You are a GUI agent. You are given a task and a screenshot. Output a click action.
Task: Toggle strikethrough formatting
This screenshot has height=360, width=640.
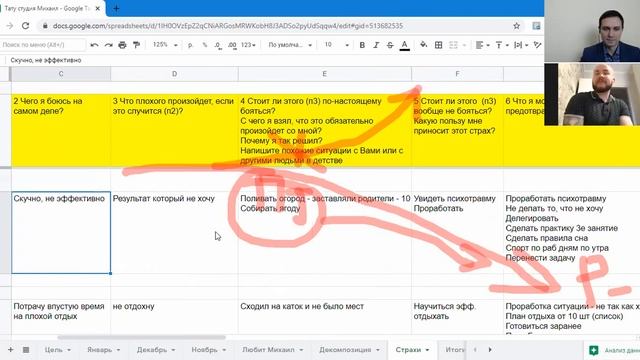click(x=390, y=45)
